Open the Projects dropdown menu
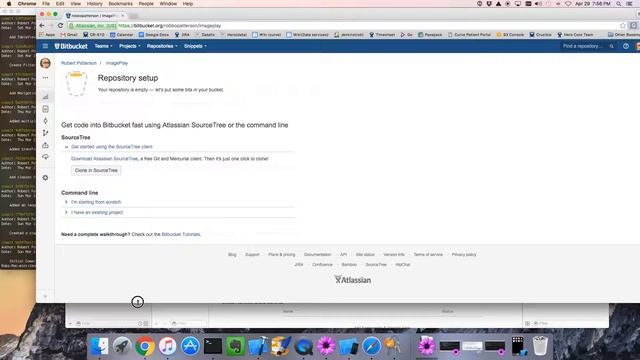 (x=129, y=46)
